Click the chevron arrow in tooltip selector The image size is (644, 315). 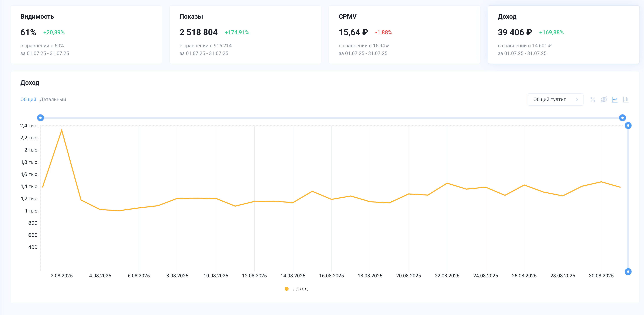(577, 99)
